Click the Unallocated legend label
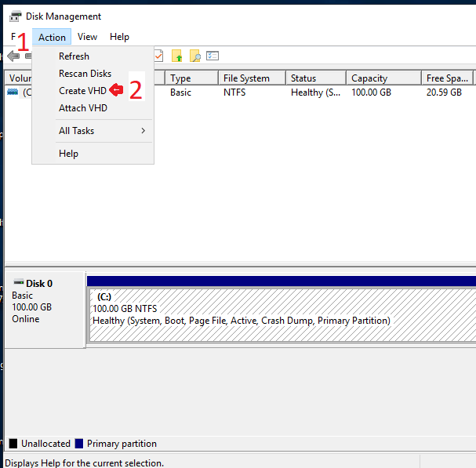 (45, 444)
